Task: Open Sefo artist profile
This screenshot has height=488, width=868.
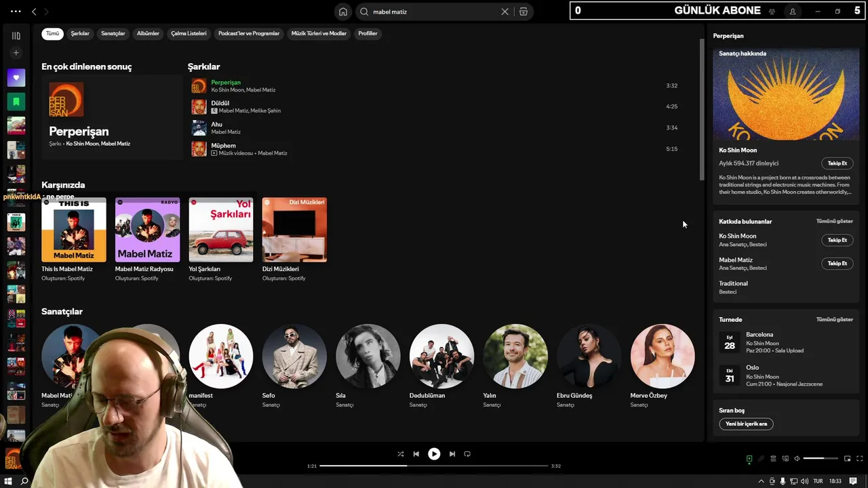Action: [294, 366]
